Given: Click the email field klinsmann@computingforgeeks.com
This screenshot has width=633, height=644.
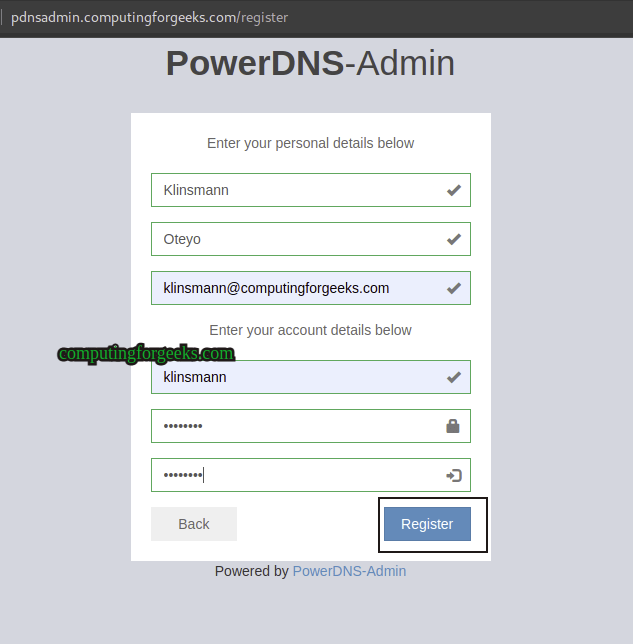Looking at the screenshot, I should pyautogui.click(x=311, y=288).
